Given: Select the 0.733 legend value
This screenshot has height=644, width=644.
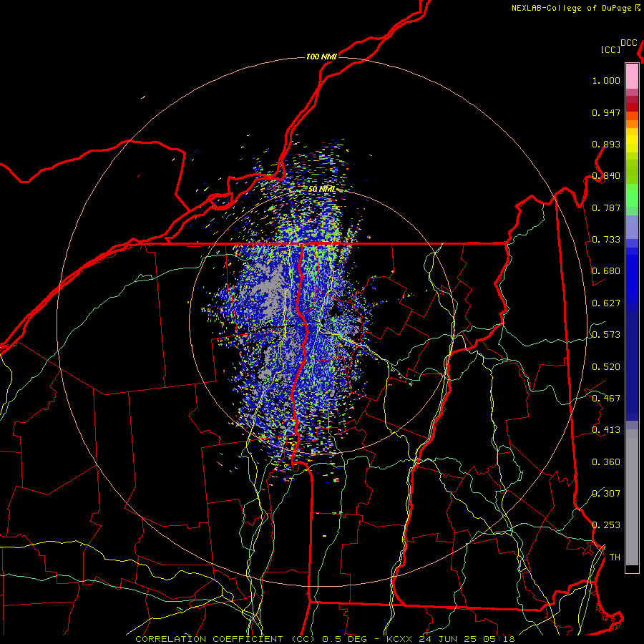Looking at the screenshot, I should 606,240.
